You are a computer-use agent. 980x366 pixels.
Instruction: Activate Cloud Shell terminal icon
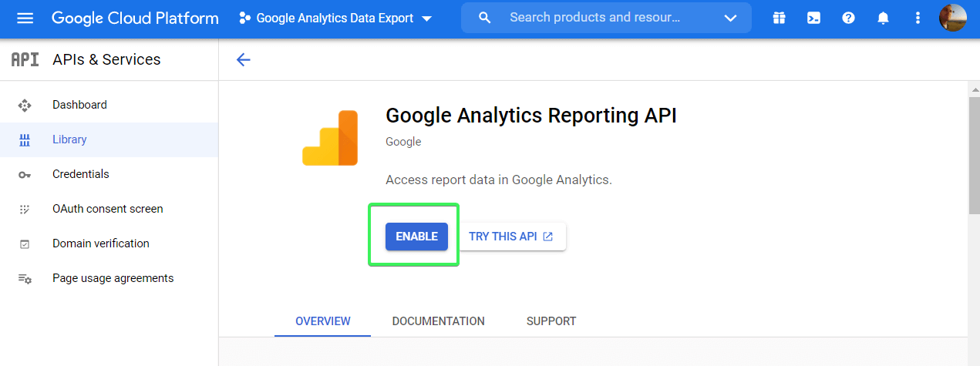click(813, 18)
